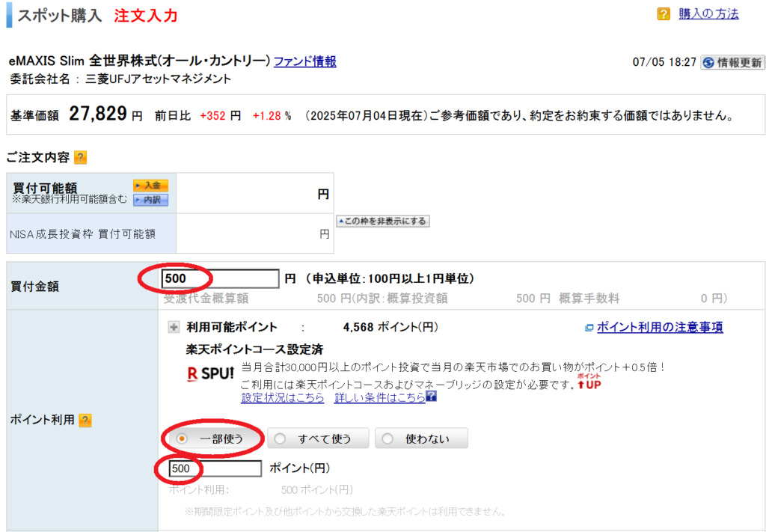Select the すべて使う radio option

click(x=318, y=438)
